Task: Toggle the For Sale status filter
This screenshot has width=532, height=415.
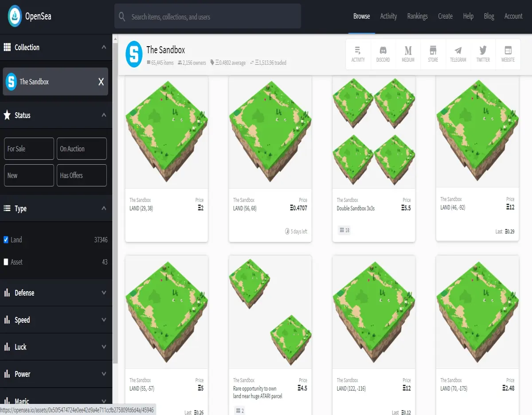Action: coord(29,149)
